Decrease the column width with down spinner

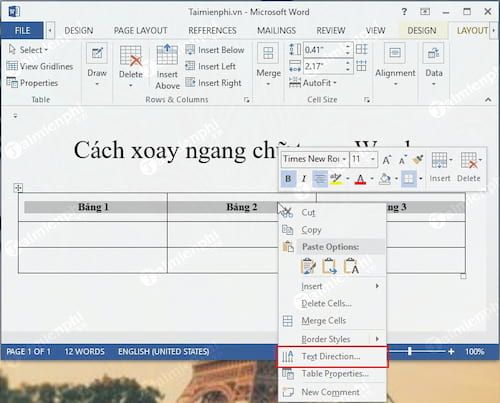pos(348,69)
